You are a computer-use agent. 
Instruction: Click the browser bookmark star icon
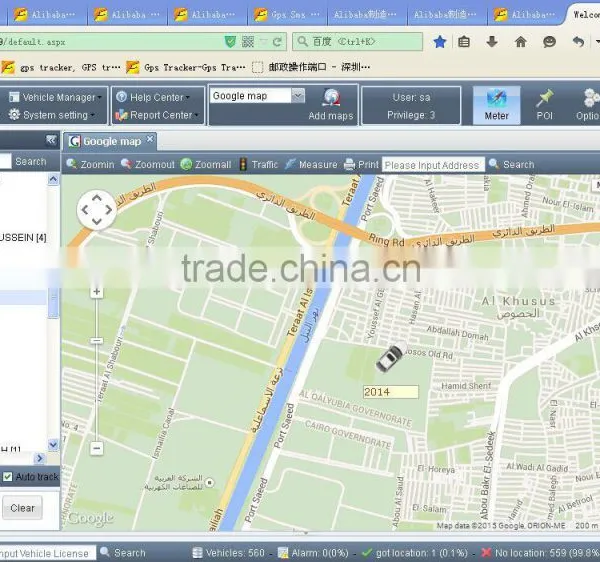click(x=440, y=42)
